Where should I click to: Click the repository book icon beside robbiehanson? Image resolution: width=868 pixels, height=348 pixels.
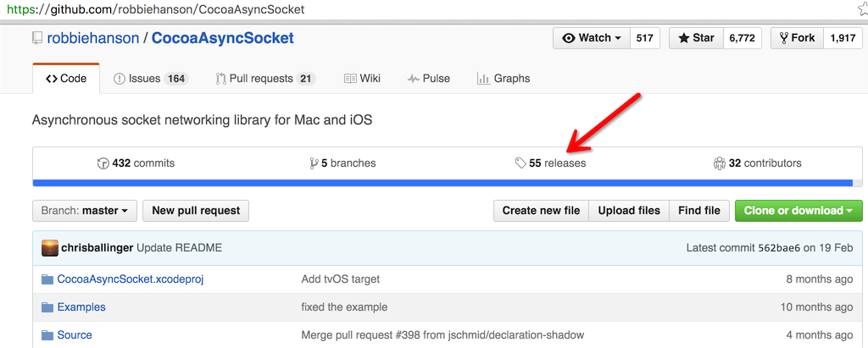[37, 38]
